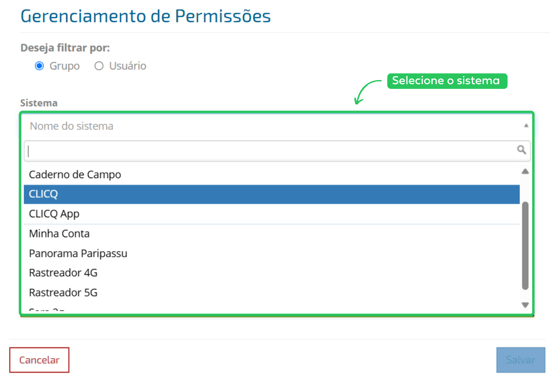This screenshot has height=376, width=550.
Task: Click the scroll up arrow of the list
Action: pyautogui.click(x=525, y=171)
